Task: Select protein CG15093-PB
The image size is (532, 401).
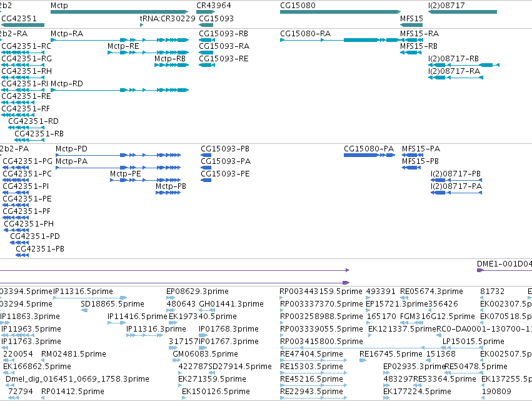Action: coord(225,149)
